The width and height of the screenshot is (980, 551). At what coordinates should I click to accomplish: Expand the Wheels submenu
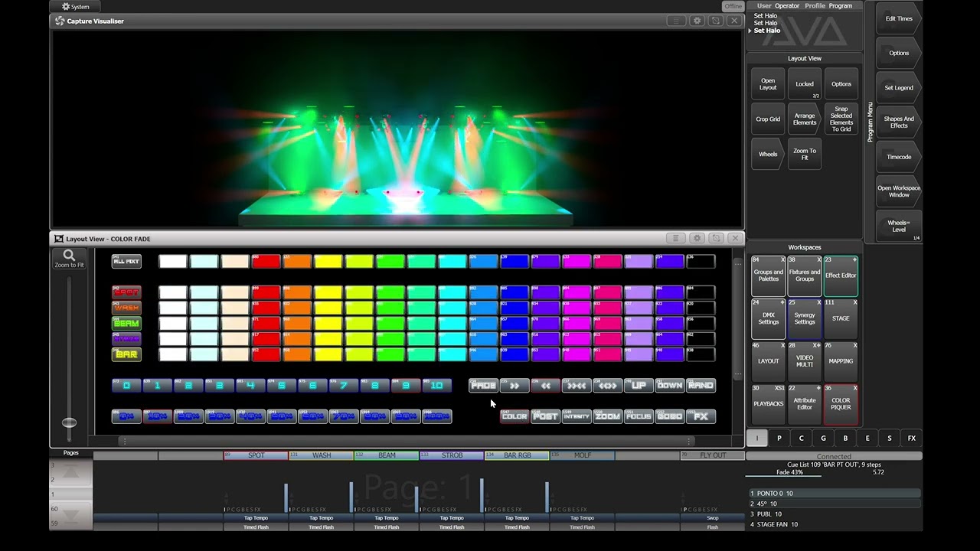pos(768,154)
